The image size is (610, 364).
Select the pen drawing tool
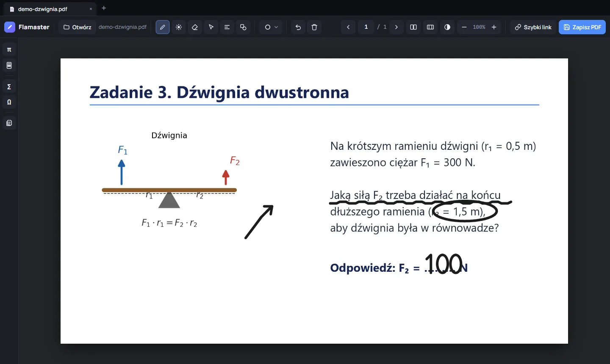coord(163,27)
